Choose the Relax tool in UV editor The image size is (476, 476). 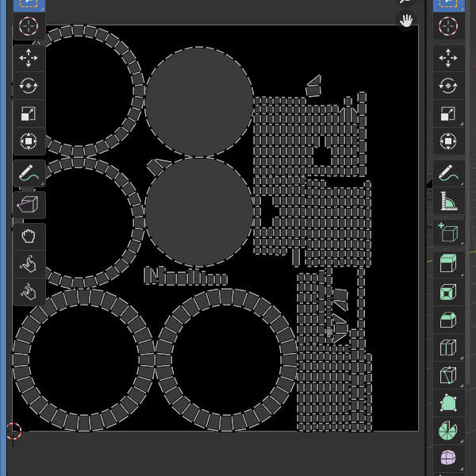29,263
